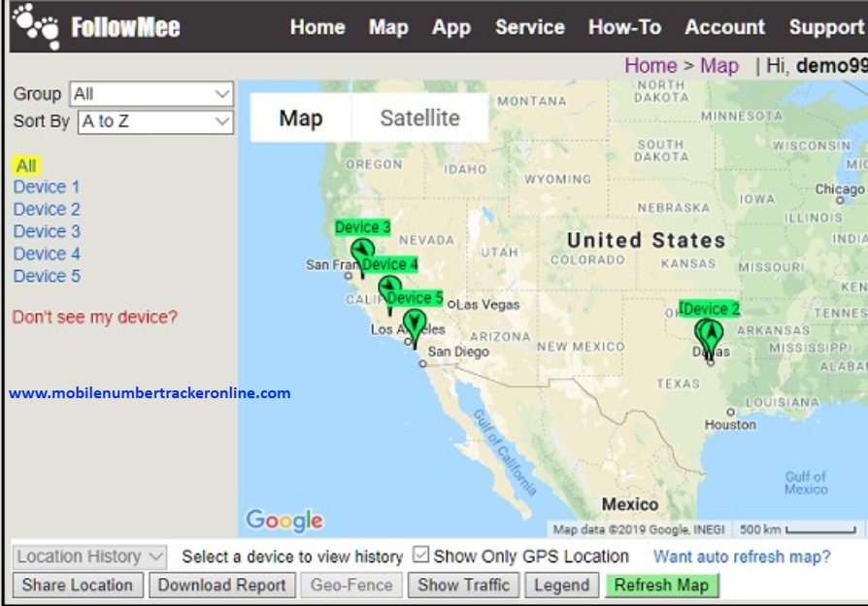
Task: Click the Device 5 map pin marker
Action: 415,323
